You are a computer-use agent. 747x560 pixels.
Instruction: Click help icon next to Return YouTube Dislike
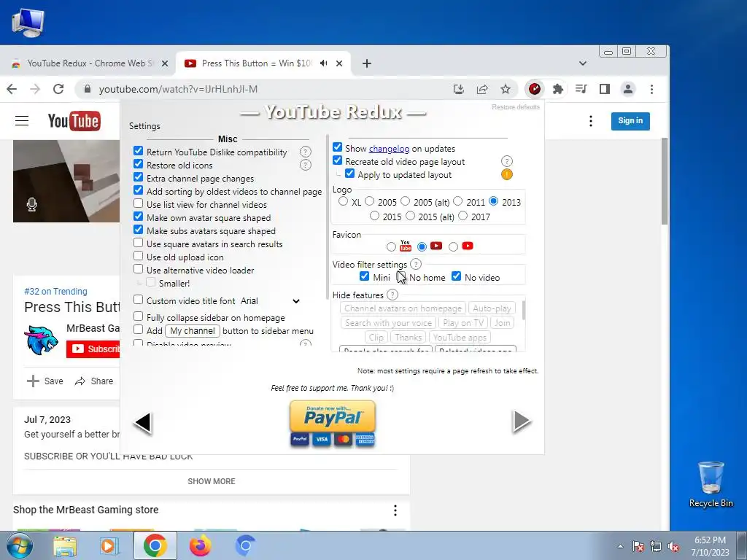tap(306, 152)
